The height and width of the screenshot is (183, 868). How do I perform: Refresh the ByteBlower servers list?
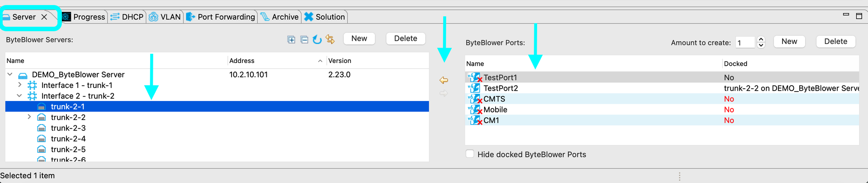pyautogui.click(x=317, y=40)
